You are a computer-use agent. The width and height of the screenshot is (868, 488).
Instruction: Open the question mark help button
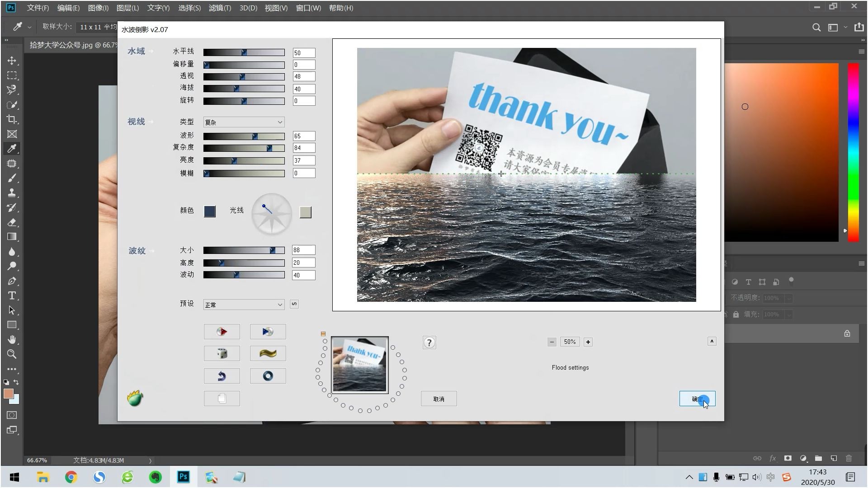point(429,343)
